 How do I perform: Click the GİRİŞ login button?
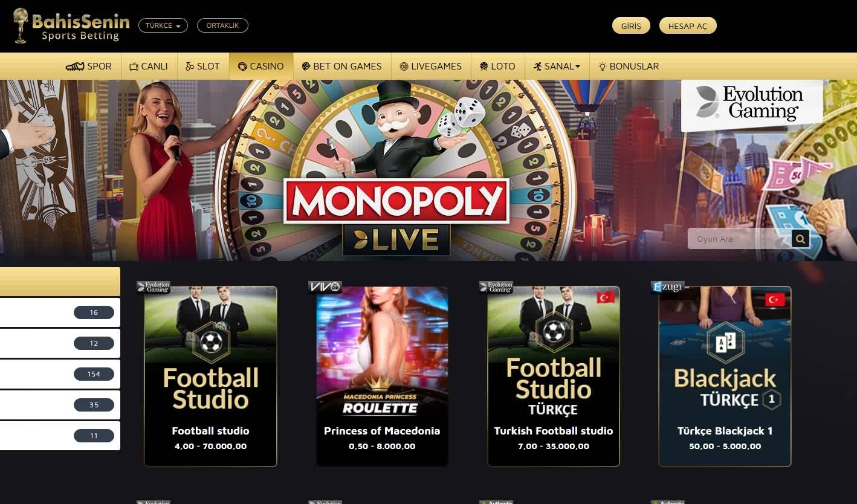pyautogui.click(x=631, y=26)
